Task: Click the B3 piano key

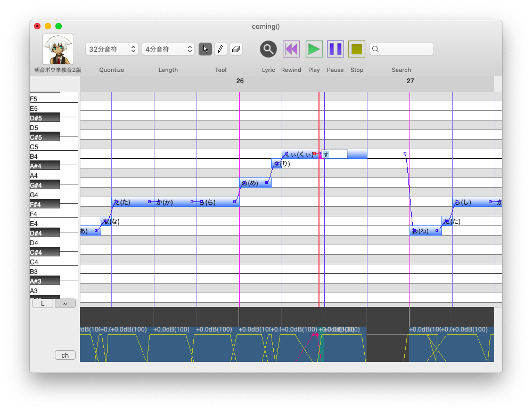Action: click(54, 271)
